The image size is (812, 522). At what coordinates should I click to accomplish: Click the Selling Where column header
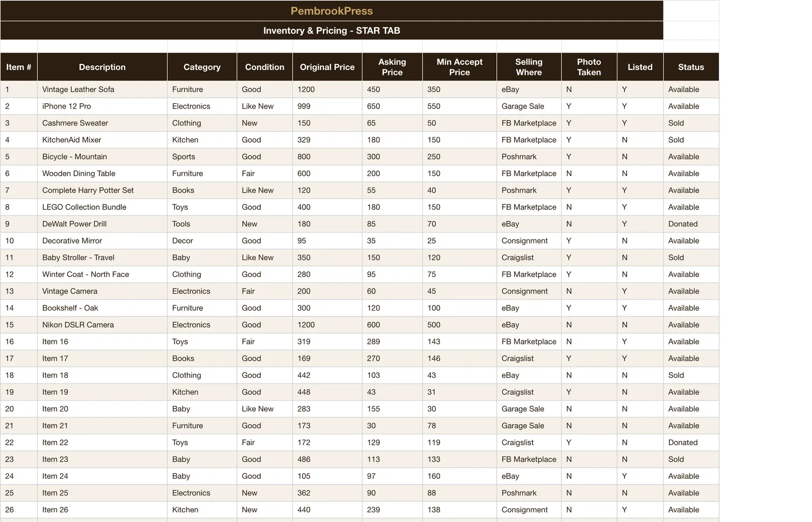click(x=529, y=67)
